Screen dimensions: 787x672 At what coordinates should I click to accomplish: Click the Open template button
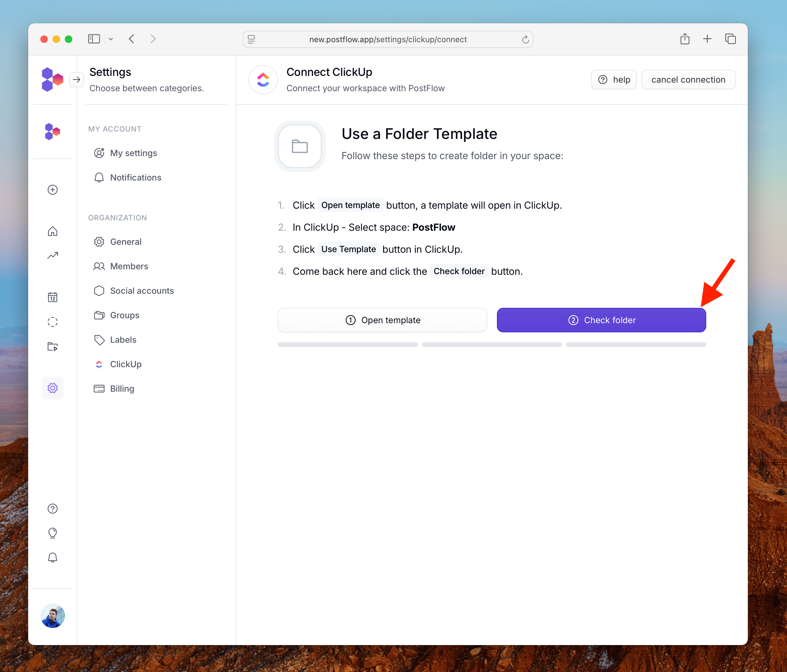[x=382, y=320]
